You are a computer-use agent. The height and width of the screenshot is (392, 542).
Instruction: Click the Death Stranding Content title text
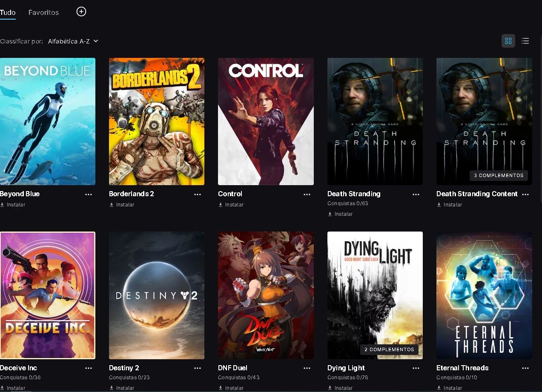tap(477, 194)
